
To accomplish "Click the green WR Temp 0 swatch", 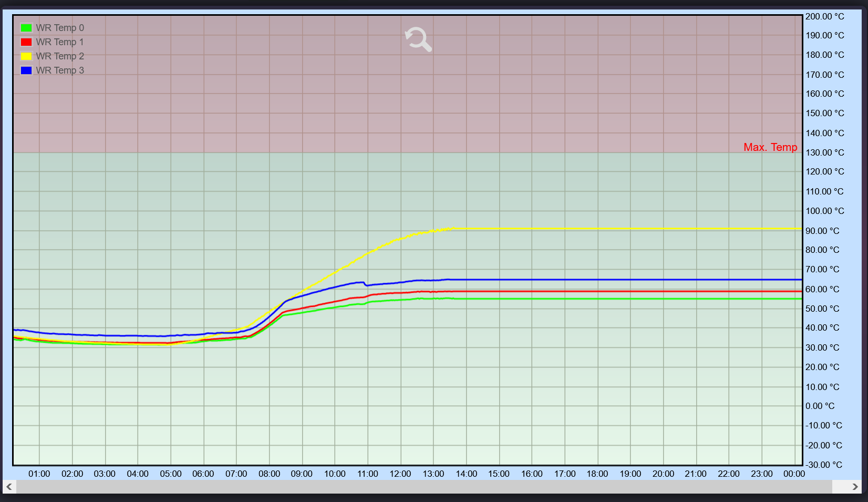I will [x=26, y=28].
